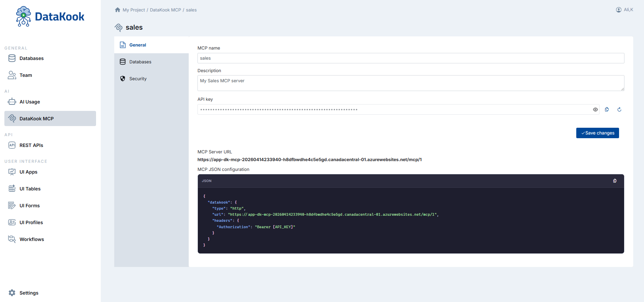The width and height of the screenshot is (644, 302).
Task: Follow the DataKook MCP breadcrumb link
Action: click(x=165, y=10)
